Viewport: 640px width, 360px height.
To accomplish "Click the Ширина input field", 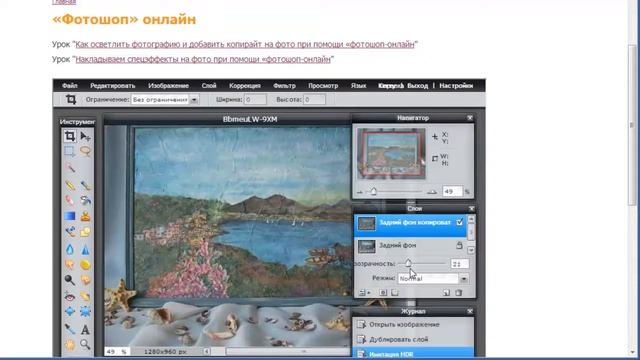I will click(255, 100).
